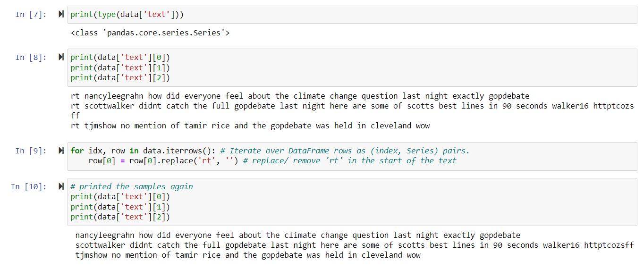The width and height of the screenshot is (644, 269).
Task: Click the cleaned 'nancyleegrahn how did everyone' output
Action: click(x=297, y=235)
